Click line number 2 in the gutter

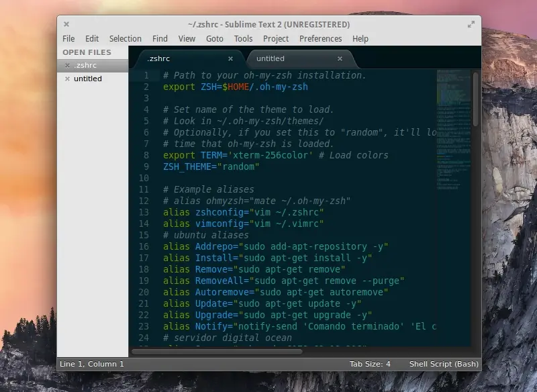[x=146, y=87]
